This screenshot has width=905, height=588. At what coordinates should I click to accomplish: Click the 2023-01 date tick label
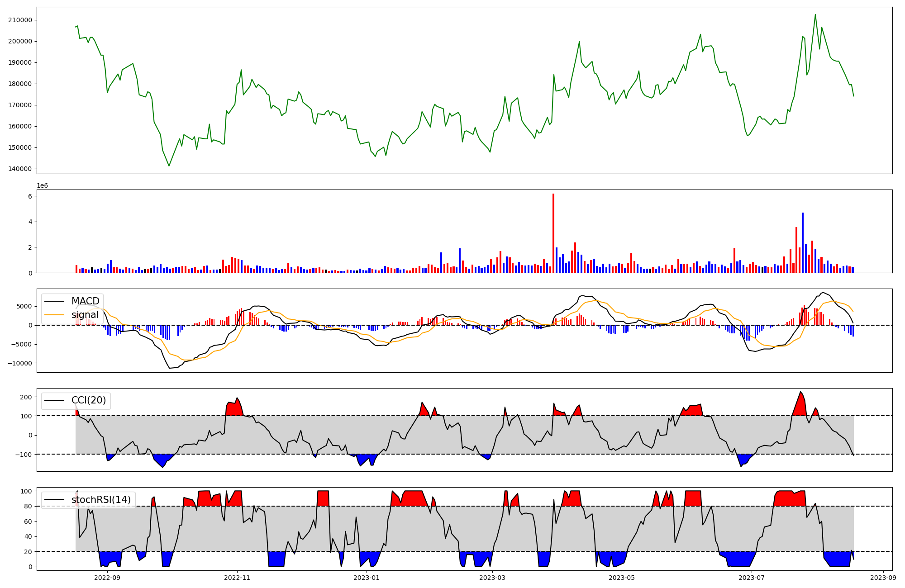point(367,578)
